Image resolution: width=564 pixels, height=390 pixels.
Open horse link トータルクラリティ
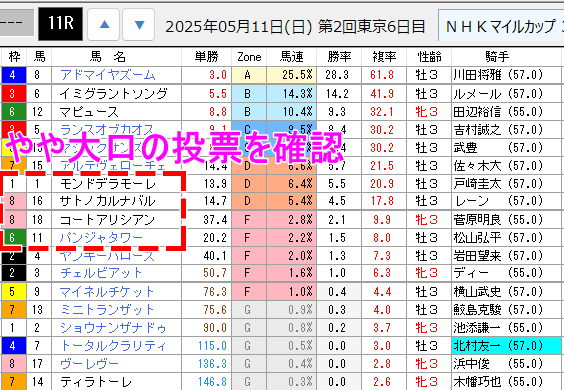113,346
